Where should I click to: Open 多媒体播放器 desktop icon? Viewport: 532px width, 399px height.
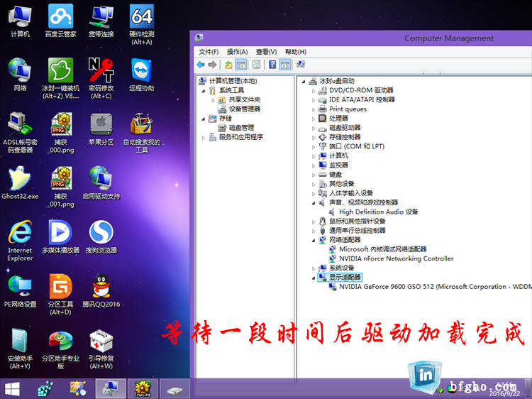pos(61,236)
